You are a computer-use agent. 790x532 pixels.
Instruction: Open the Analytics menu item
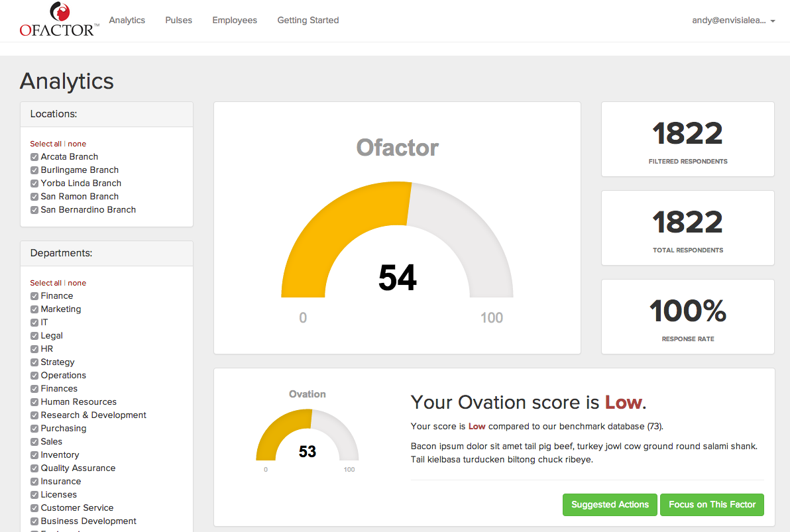(127, 20)
